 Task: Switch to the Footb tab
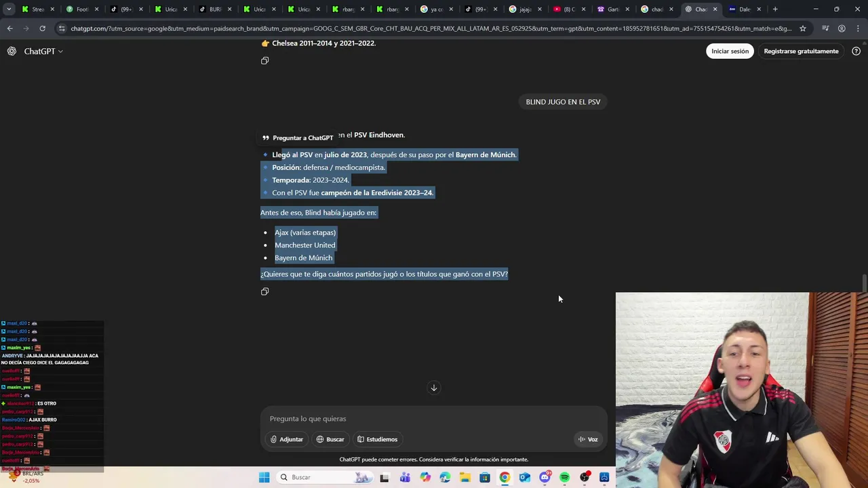click(81, 9)
